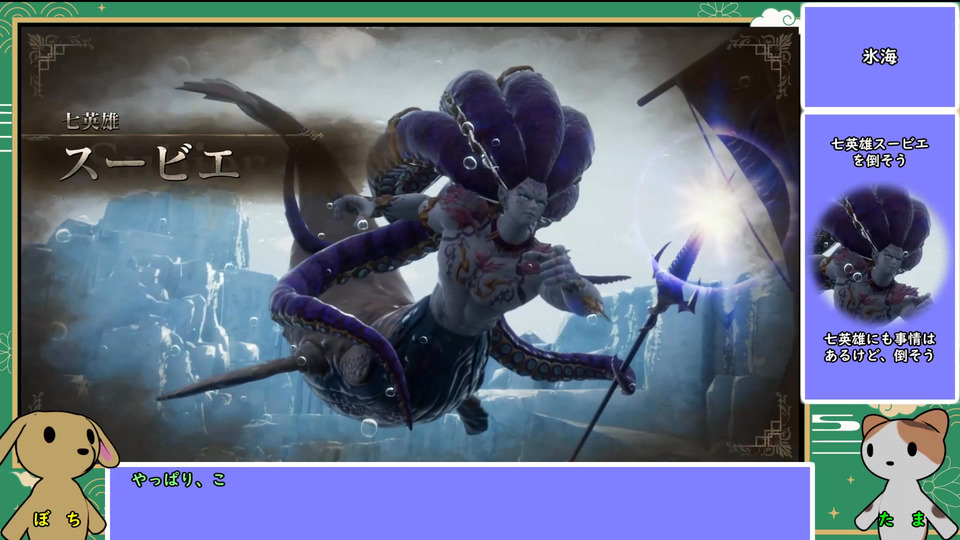Click the main game video frame
960x540 pixels.
coord(410,243)
